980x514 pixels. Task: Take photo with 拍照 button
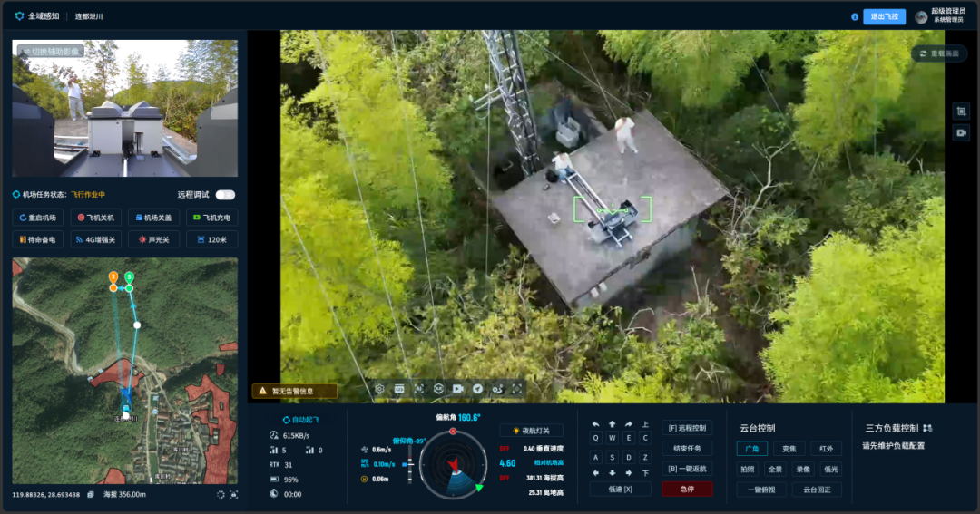coord(748,469)
